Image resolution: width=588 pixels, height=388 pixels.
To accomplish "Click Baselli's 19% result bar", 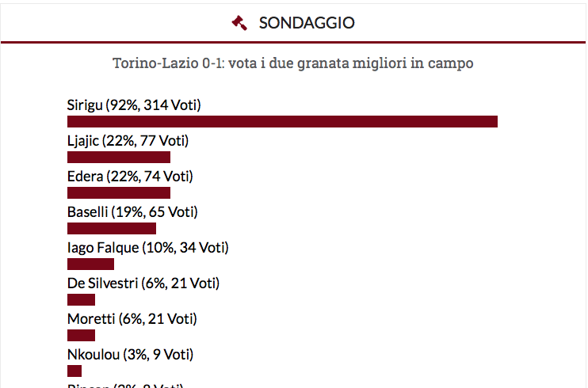I will pyautogui.click(x=112, y=228).
